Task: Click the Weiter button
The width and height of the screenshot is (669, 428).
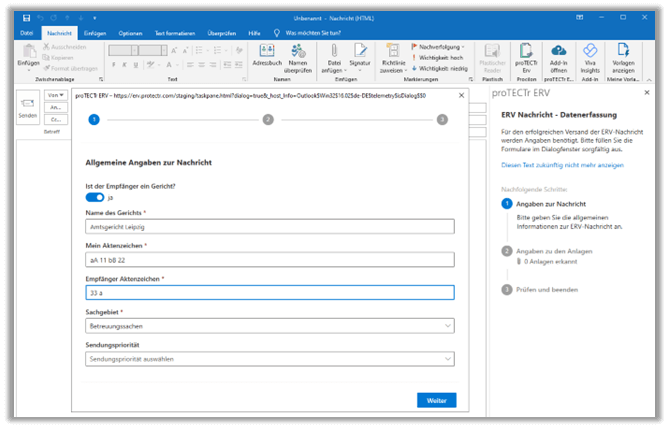Action: pyautogui.click(x=436, y=400)
